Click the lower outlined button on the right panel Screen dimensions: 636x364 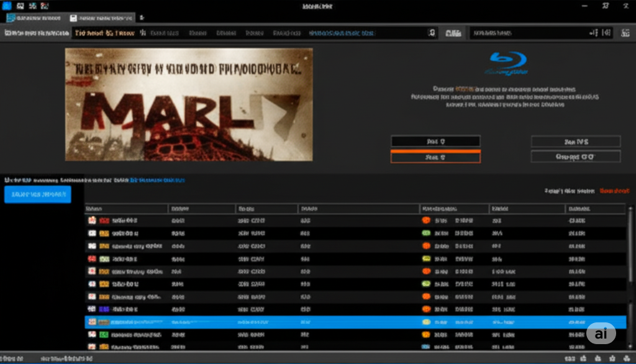coord(576,157)
